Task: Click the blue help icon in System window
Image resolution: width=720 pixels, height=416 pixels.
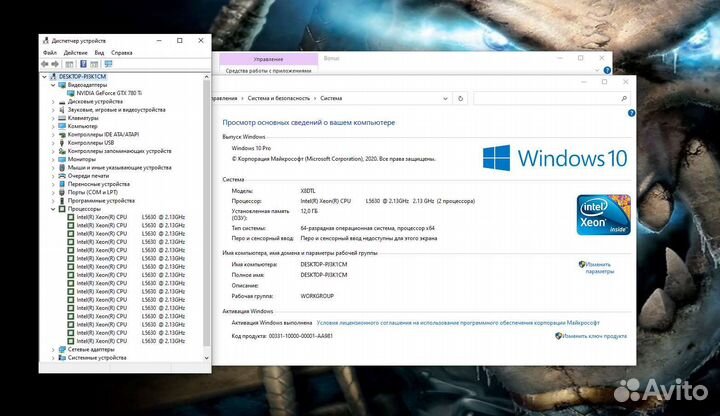Action: click(x=631, y=113)
